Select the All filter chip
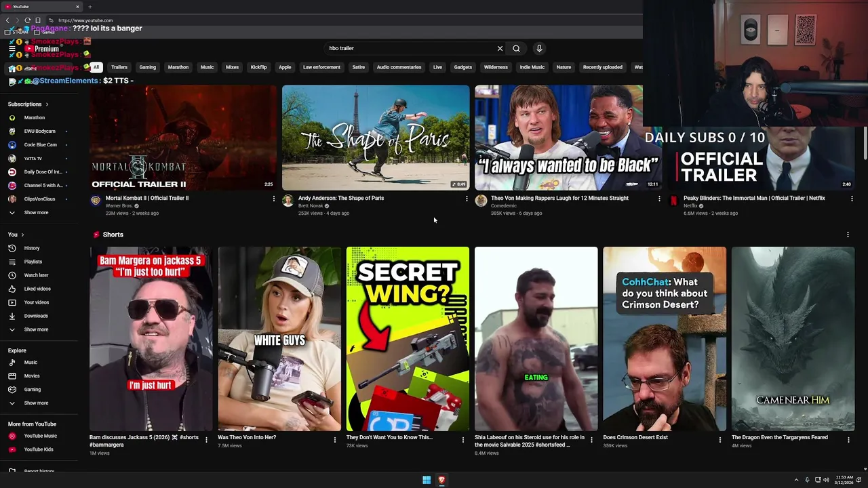The image size is (868, 488). point(96,67)
